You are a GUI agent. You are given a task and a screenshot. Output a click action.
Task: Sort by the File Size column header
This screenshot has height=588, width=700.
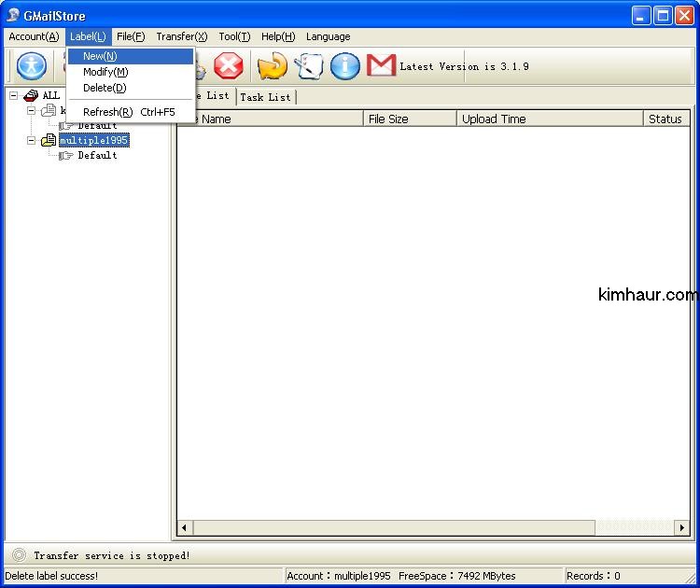(388, 119)
